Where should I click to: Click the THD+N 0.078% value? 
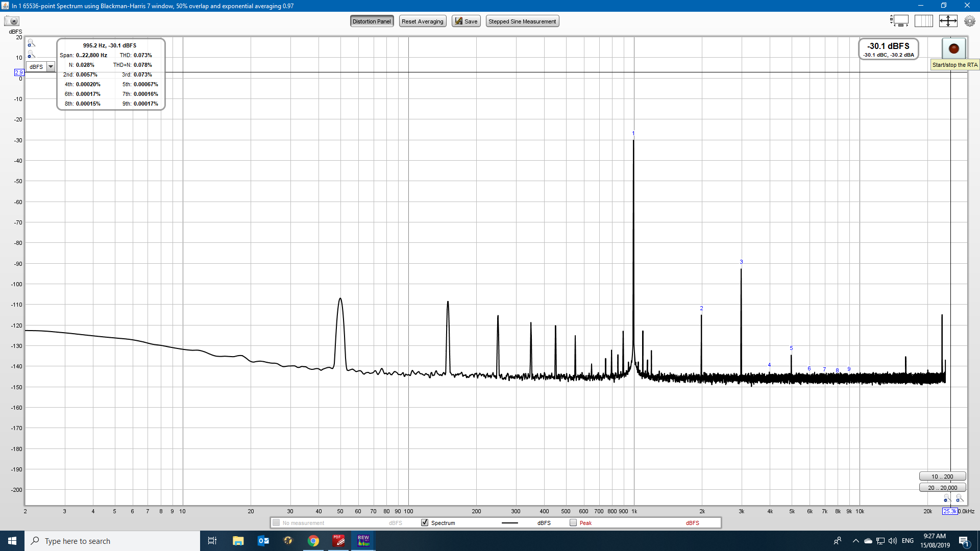[143, 65]
